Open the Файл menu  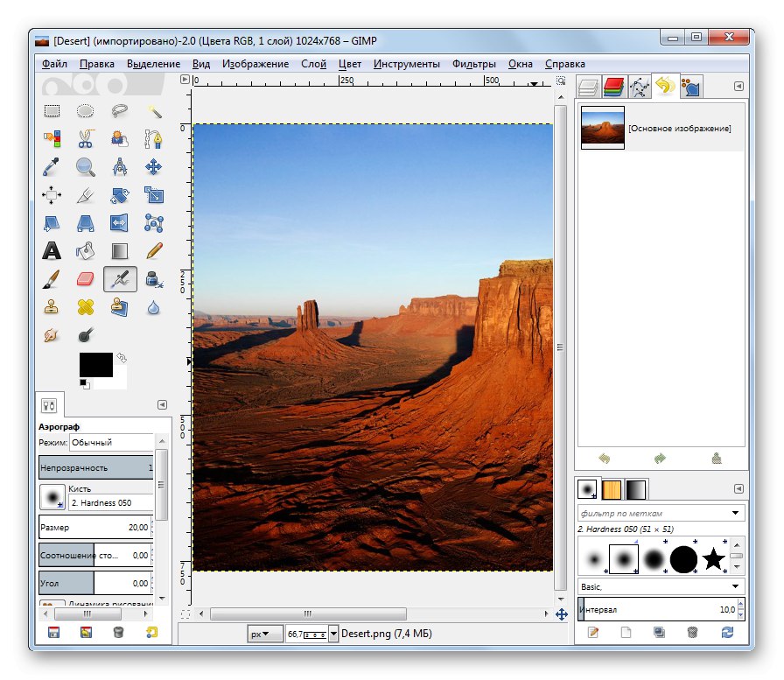point(54,64)
